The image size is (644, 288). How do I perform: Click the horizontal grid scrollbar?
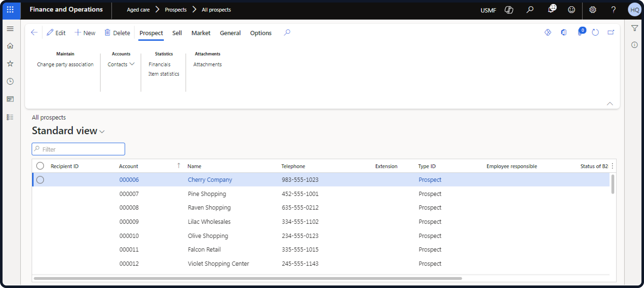[x=248, y=278]
